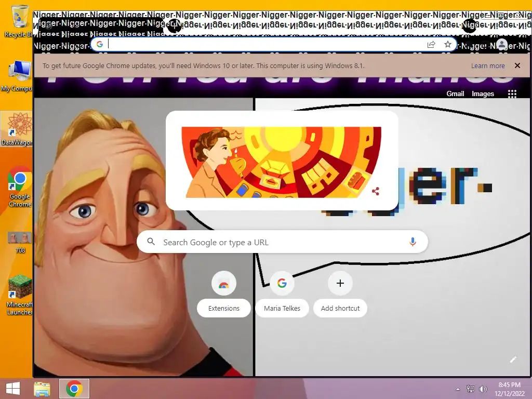Image resolution: width=532 pixels, height=399 pixels.
Task: Click the taskbar clock showing 8:45 PM
Action: coord(509,389)
